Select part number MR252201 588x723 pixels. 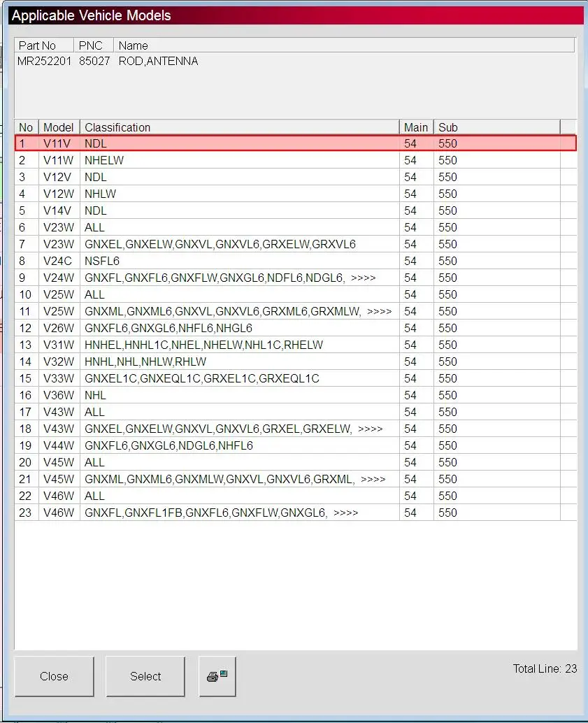click(x=44, y=62)
